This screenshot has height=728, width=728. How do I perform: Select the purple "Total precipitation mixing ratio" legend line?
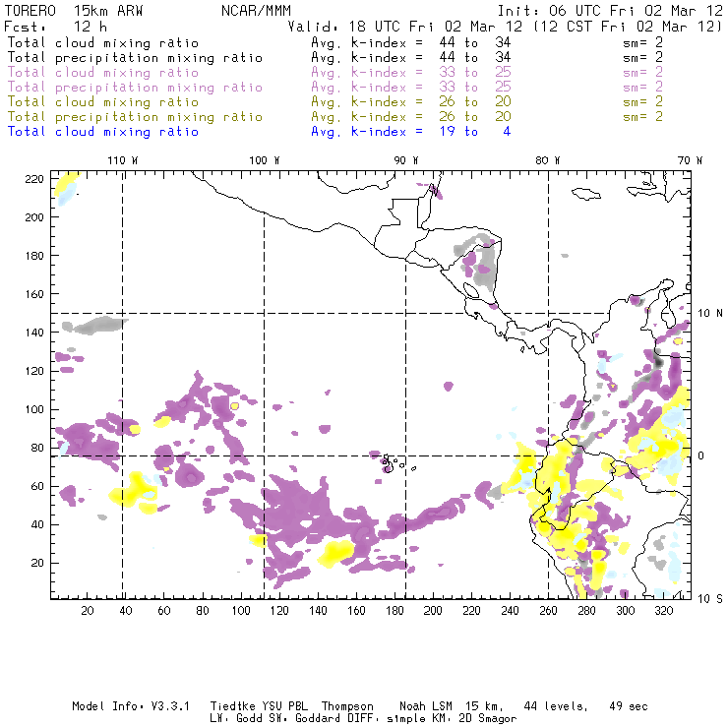pos(135,88)
